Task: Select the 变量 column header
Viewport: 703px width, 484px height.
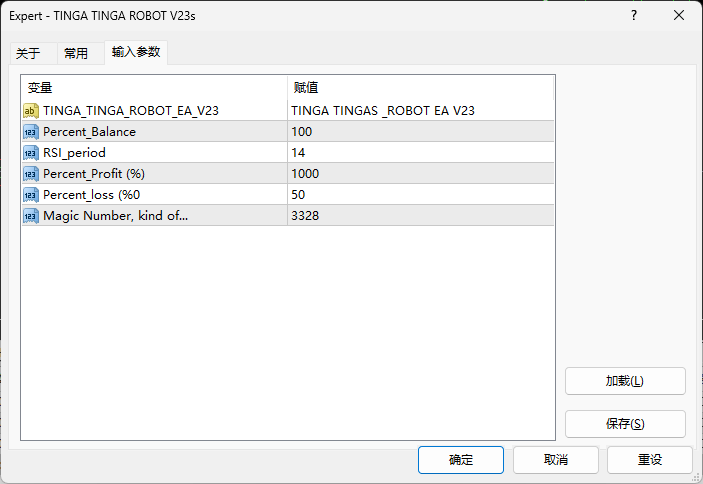Action: pyautogui.click(x=154, y=87)
